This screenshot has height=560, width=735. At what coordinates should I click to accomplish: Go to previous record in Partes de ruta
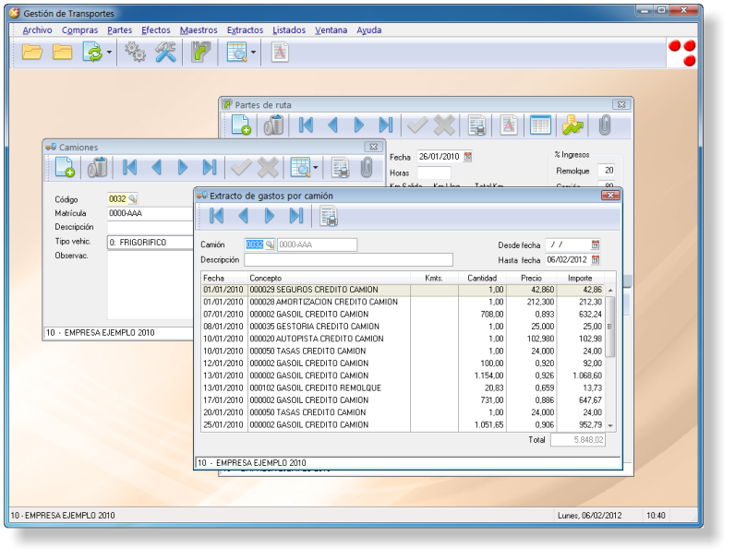tap(332, 125)
